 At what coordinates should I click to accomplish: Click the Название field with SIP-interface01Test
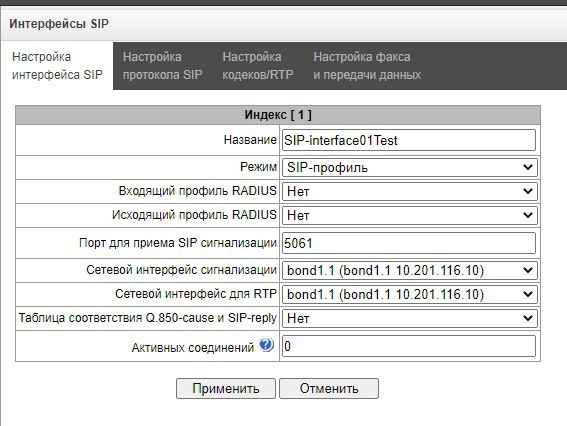[x=409, y=140]
